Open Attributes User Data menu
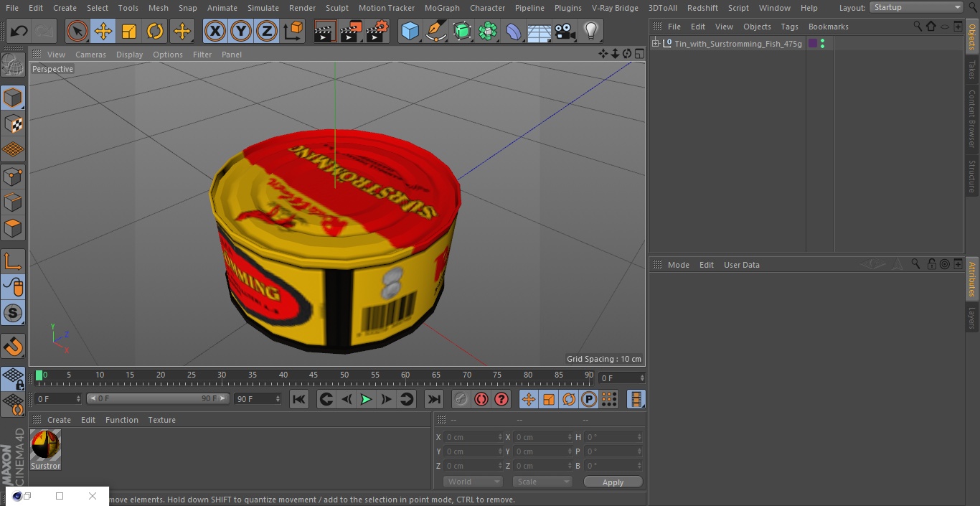This screenshot has height=506, width=980. tap(741, 265)
